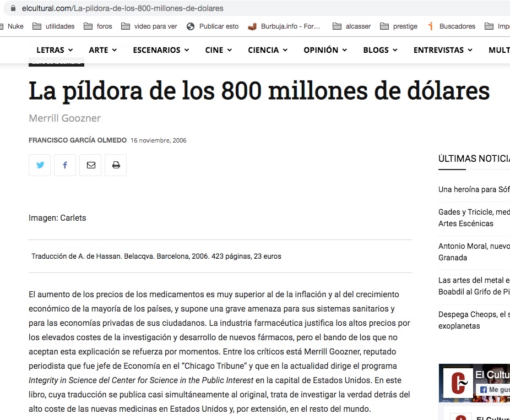Expand the LETRAS menu
510x420 pixels.
[54, 50]
